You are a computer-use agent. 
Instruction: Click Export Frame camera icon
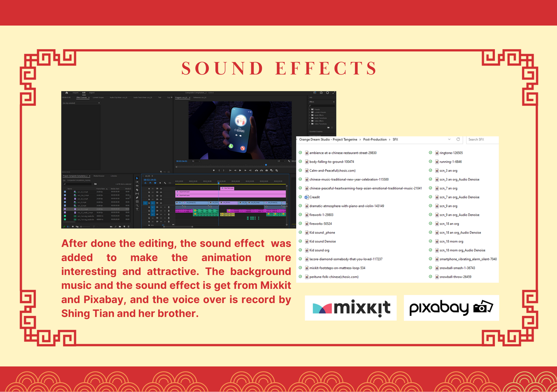[x=267, y=170]
